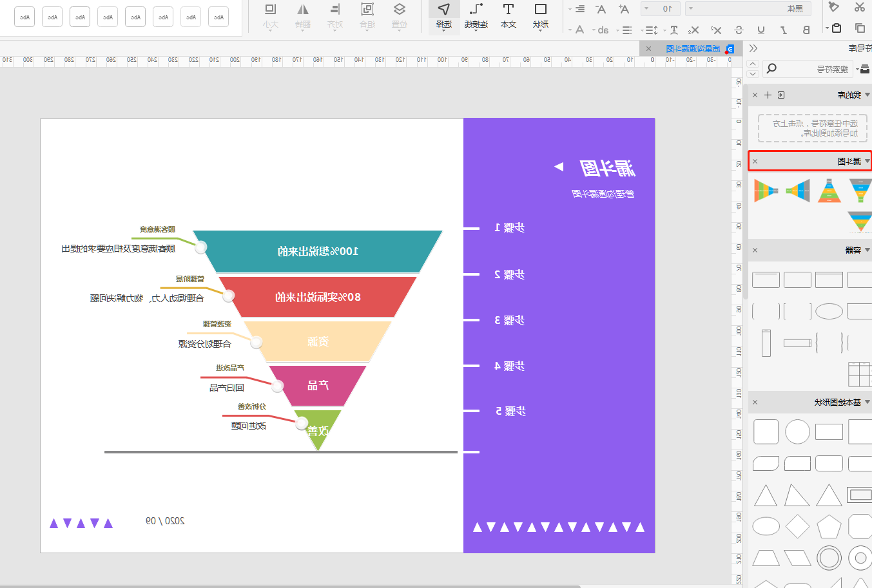Screen dimensions: 872x588
Task: Open the 翻转 flip options
Action: [303, 16]
